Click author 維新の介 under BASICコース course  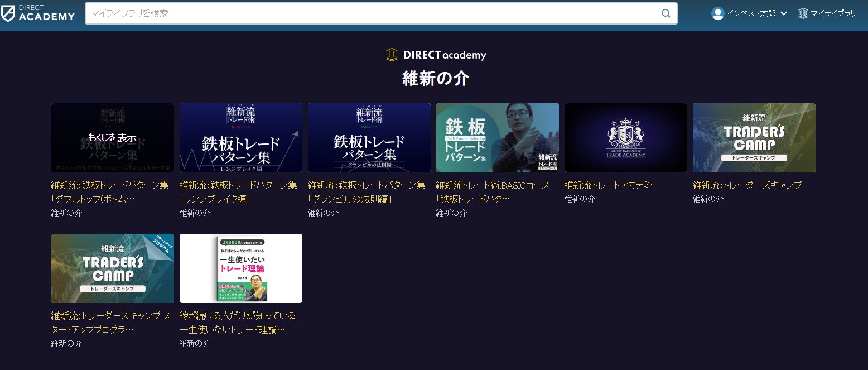coord(452,213)
